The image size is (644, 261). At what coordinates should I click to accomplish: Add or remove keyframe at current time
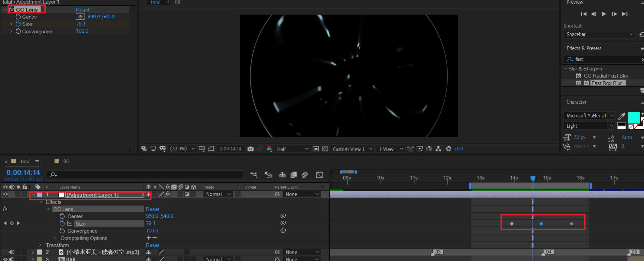pyautogui.click(x=12, y=223)
